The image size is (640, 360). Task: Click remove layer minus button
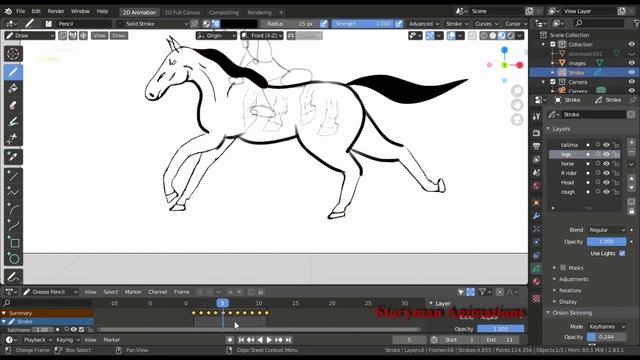click(631, 152)
